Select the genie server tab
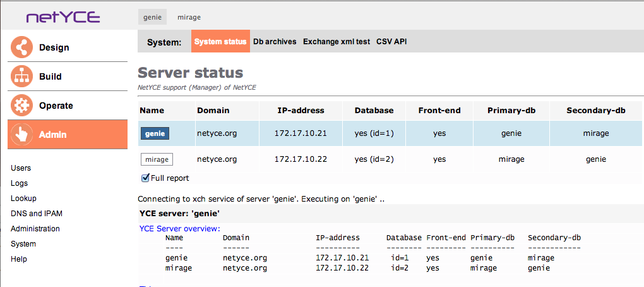 (x=152, y=17)
